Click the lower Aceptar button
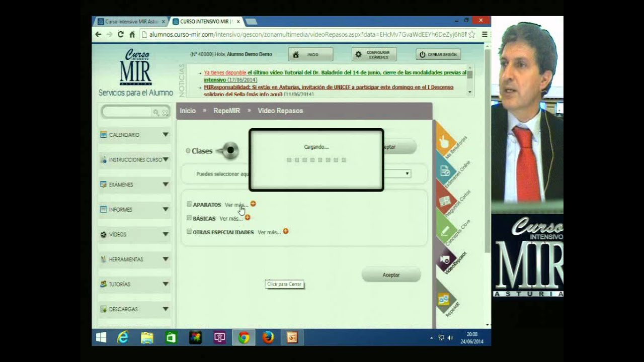 click(391, 275)
